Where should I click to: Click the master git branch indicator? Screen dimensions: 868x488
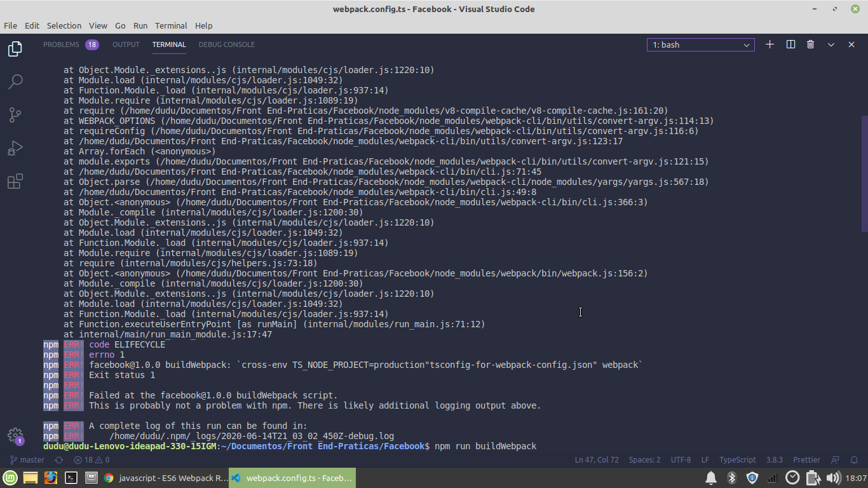click(27, 460)
